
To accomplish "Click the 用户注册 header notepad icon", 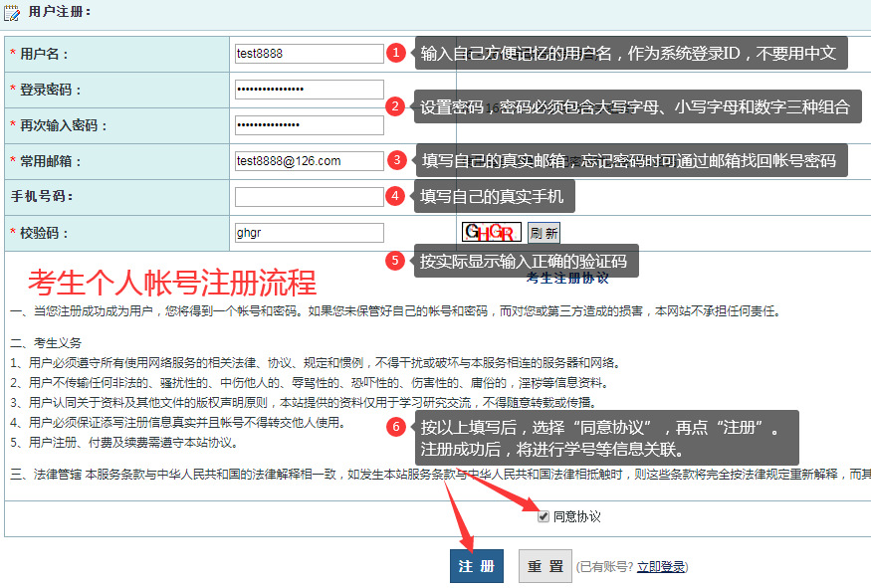I will click(13, 13).
